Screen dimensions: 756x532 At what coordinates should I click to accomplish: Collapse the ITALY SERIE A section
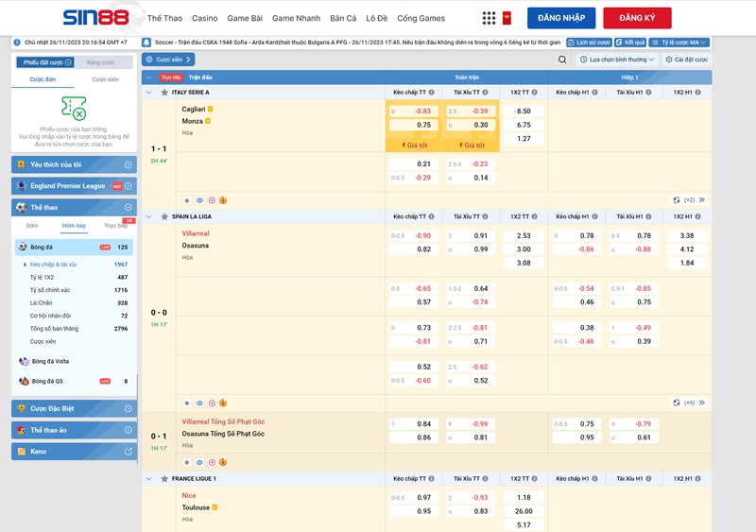click(x=148, y=92)
